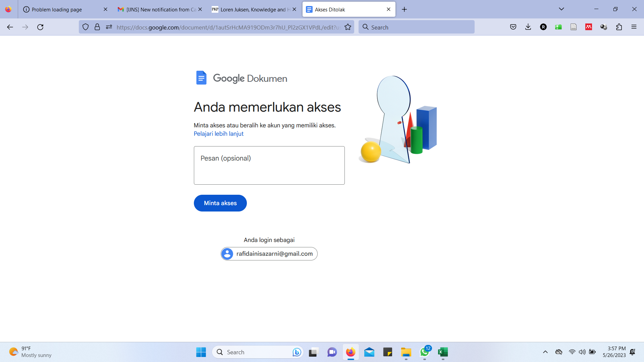Image resolution: width=644 pixels, height=362 pixels.
Task: Open the notification bell icon
Action: click(633, 352)
